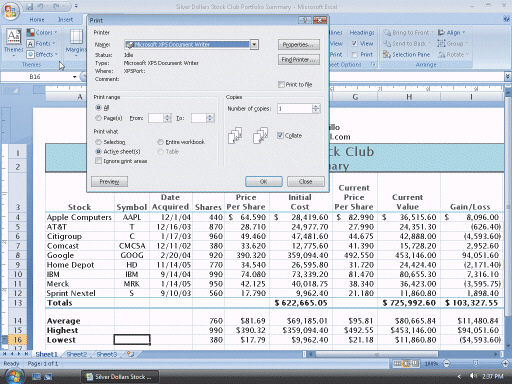Select the Page(s) print range option
Screen dimensions: 512x384
pos(98,118)
